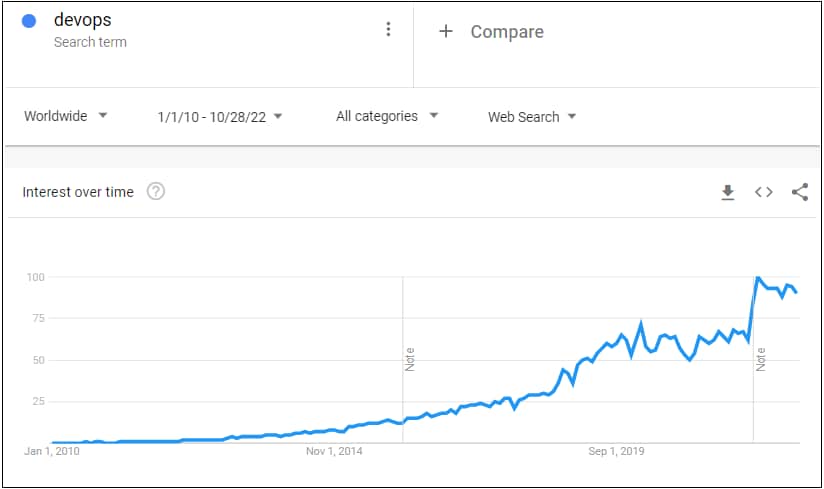Expand the Worldwide region dropdown
The image size is (824, 489).
[x=66, y=116]
